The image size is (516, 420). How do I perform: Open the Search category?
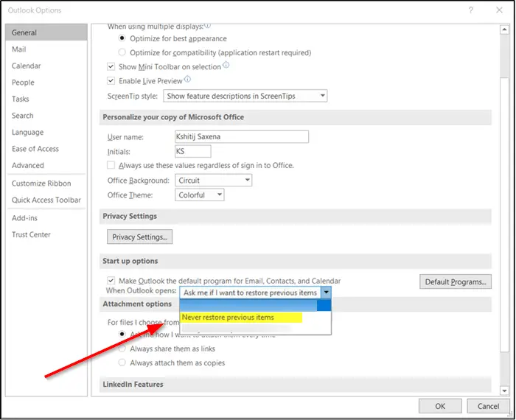[x=46, y=116]
